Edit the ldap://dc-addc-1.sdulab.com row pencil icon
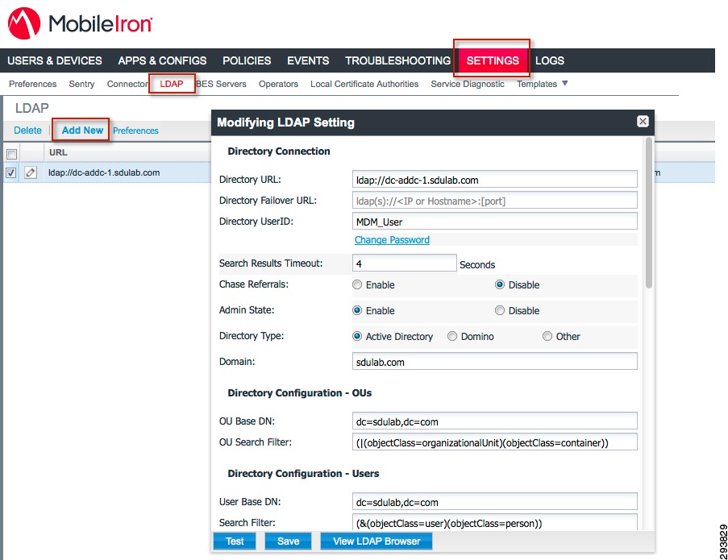The width and height of the screenshot is (728, 560). pos(31,172)
